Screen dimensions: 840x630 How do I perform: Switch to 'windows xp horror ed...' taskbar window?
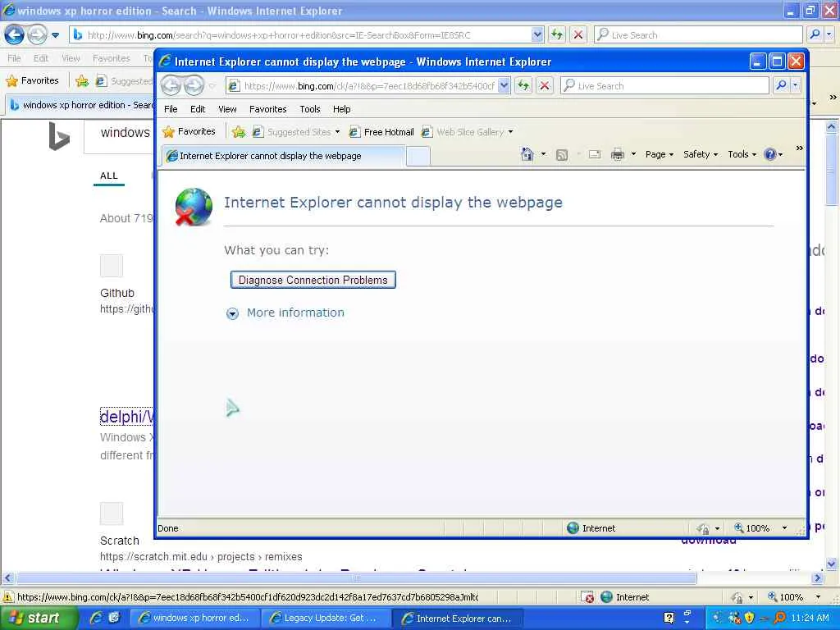[x=195, y=618]
